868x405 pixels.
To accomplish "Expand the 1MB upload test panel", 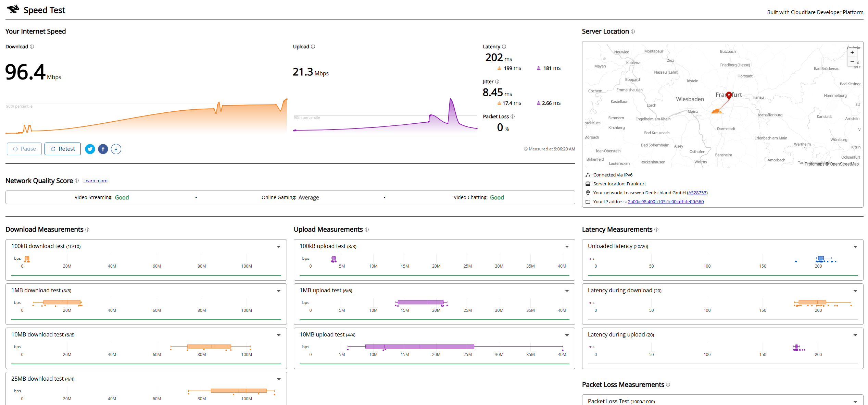I will coord(567,291).
